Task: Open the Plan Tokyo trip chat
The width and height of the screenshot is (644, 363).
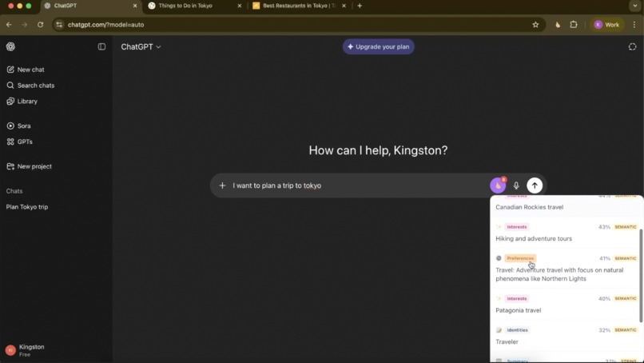Action: click(27, 207)
